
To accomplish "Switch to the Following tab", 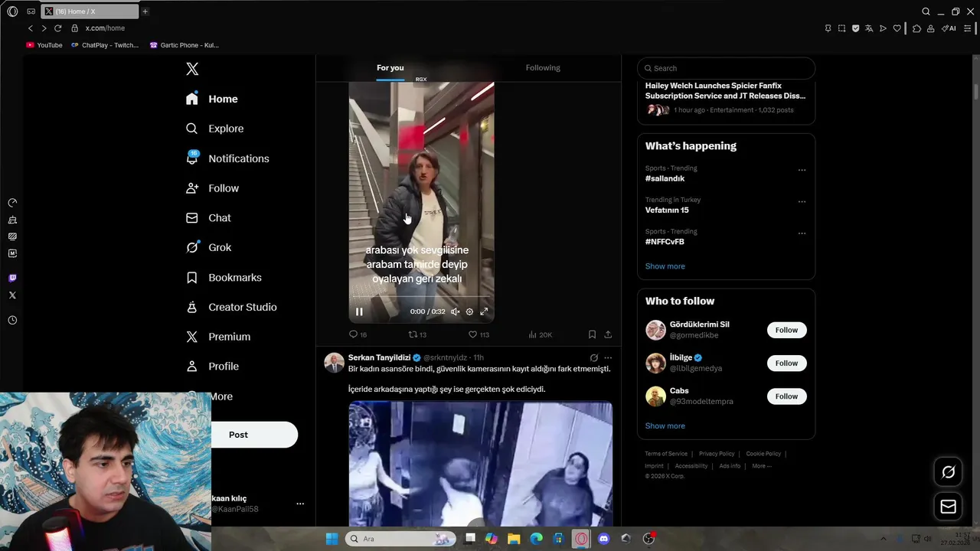I will coord(543,68).
